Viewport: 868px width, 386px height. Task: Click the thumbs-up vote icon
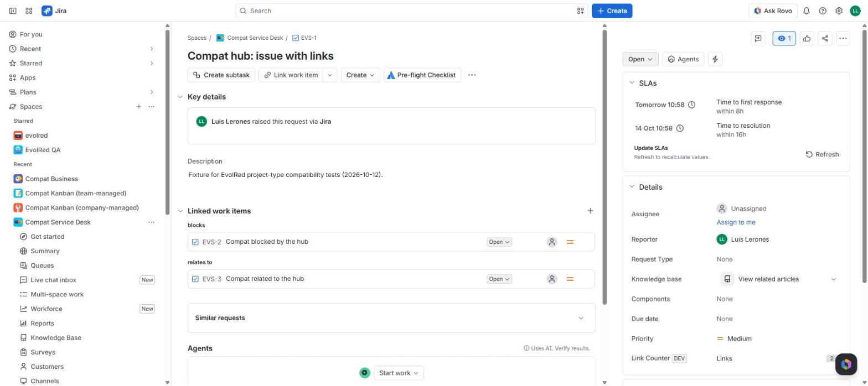coord(807,38)
